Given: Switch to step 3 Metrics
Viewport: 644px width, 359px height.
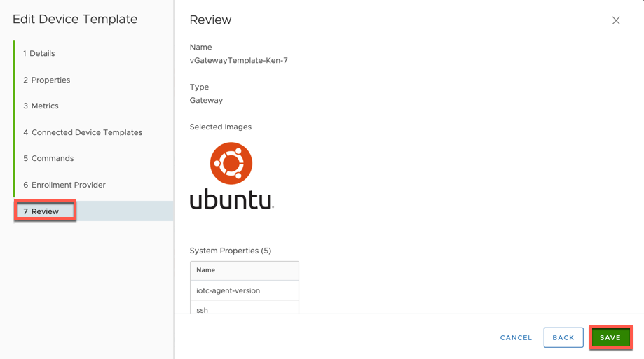Looking at the screenshot, I should (41, 106).
